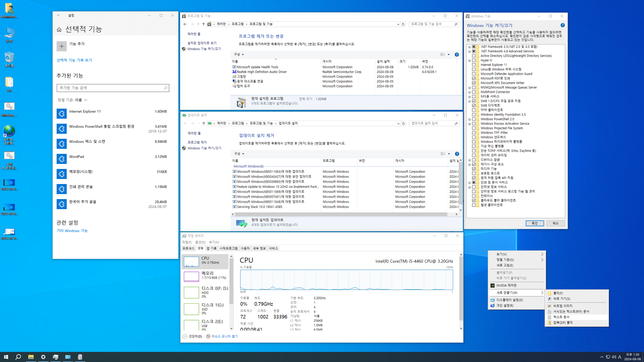The image size is (644, 362).
Task: Click the home icon in the Settings header
Action: [x=59, y=29]
